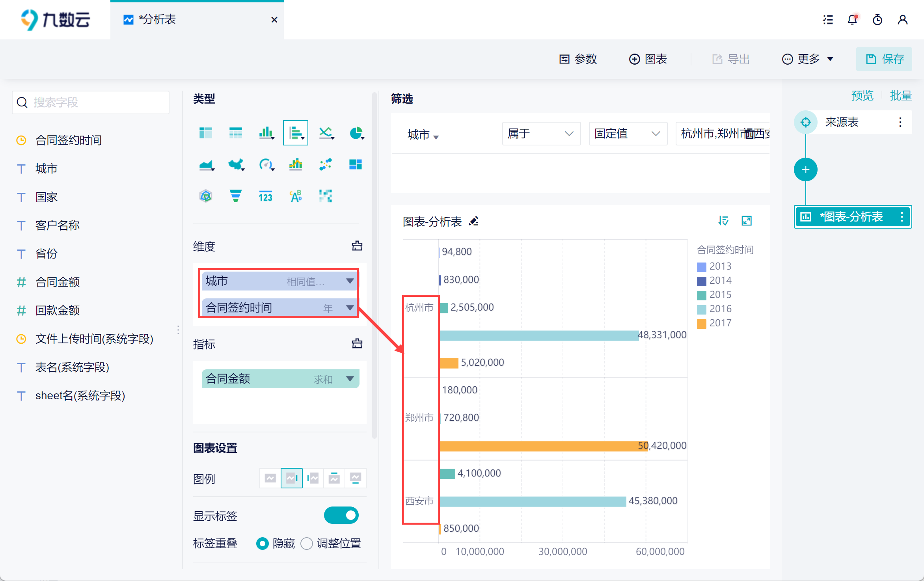Viewport: 924px width, 581px height.
Task: Expand chart to fullscreen icon
Action: click(747, 221)
